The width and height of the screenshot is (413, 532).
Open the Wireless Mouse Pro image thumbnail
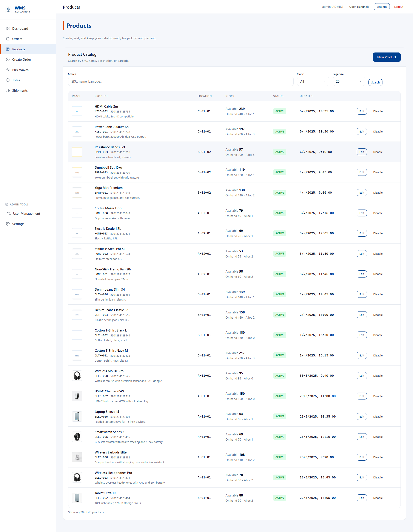click(x=77, y=376)
